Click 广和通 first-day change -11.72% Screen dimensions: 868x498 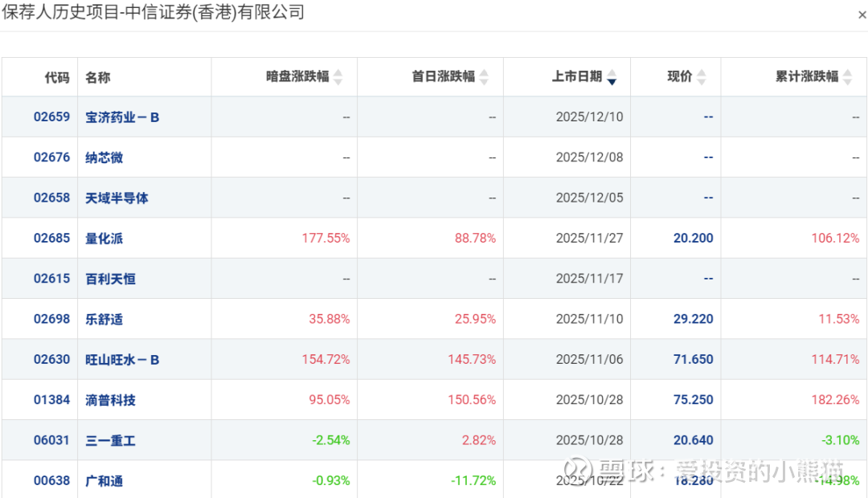point(473,480)
